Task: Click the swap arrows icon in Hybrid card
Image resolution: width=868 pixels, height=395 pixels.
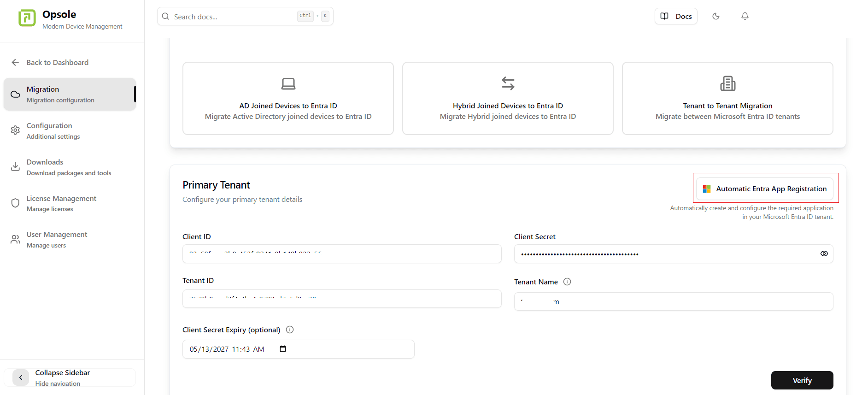Action: pyautogui.click(x=508, y=83)
